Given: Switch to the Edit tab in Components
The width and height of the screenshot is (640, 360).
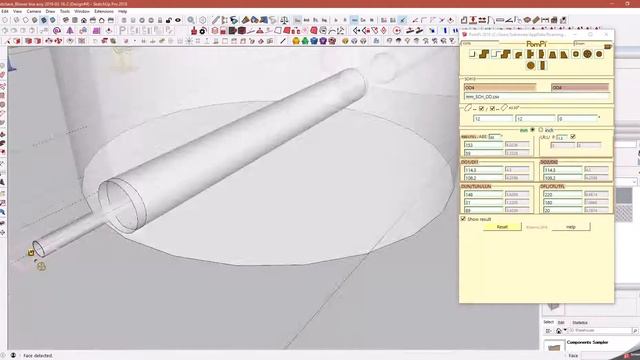Looking at the screenshot, I should (561, 322).
